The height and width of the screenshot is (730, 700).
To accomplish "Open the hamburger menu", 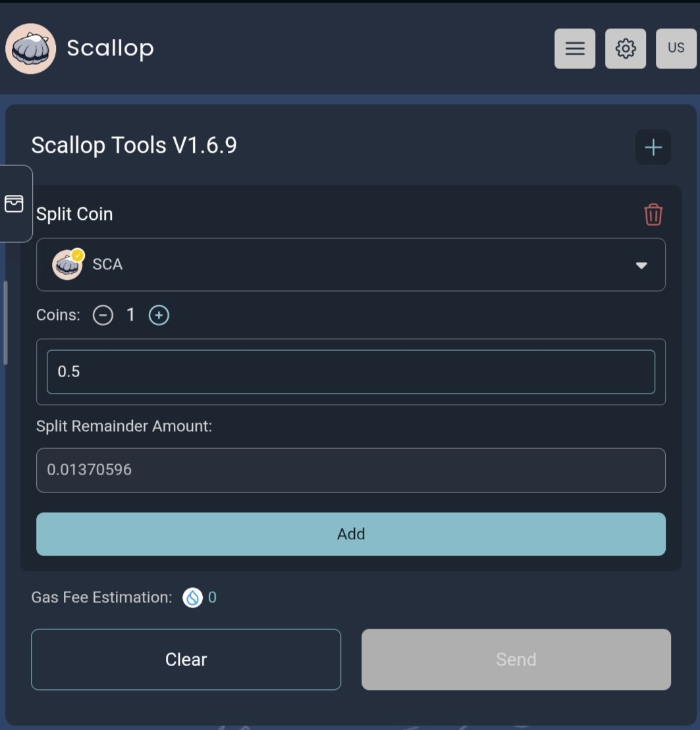I will [x=575, y=49].
